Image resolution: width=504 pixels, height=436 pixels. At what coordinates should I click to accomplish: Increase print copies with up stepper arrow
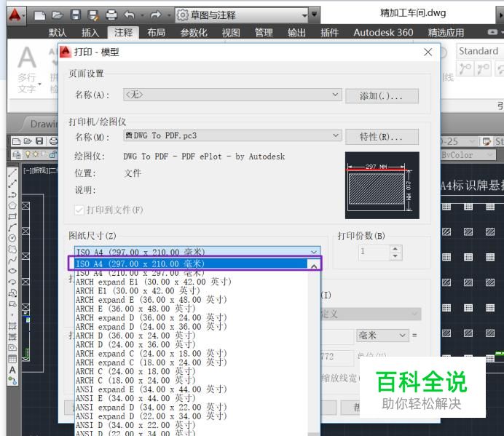(395, 249)
